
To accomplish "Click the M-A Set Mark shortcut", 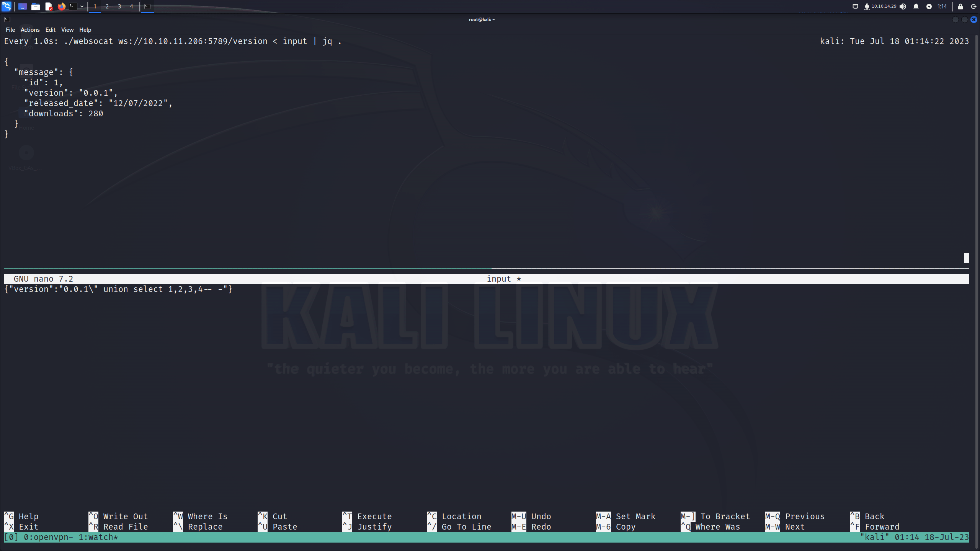I will [x=626, y=517].
